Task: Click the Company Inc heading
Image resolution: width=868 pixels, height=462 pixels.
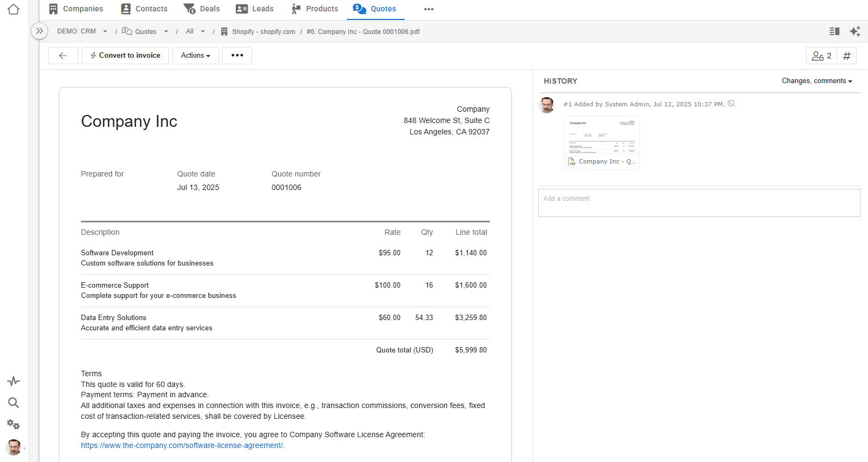Action: point(129,121)
